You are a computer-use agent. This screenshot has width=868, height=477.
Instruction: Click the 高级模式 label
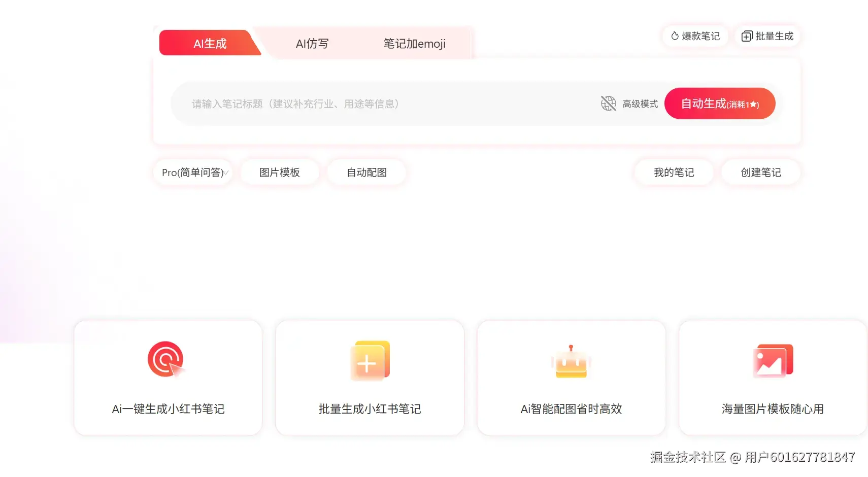pyautogui.click(x=640, y=104)
